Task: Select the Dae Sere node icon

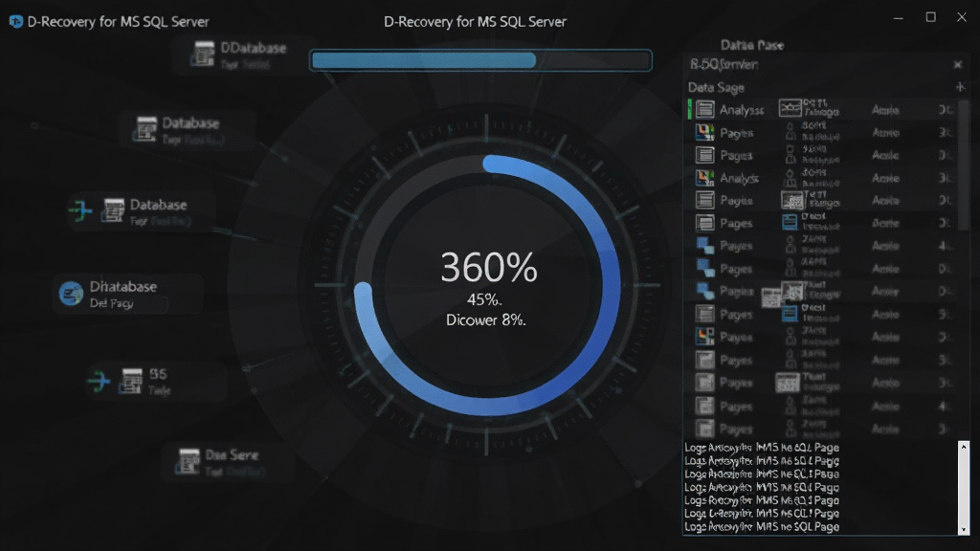Action: click(x=187, y=461)
